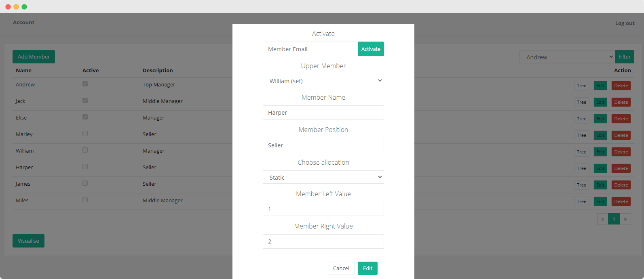Screen dimensions: 644x279
Task: Select page 1 in the pagination
Action: [614, 219]
